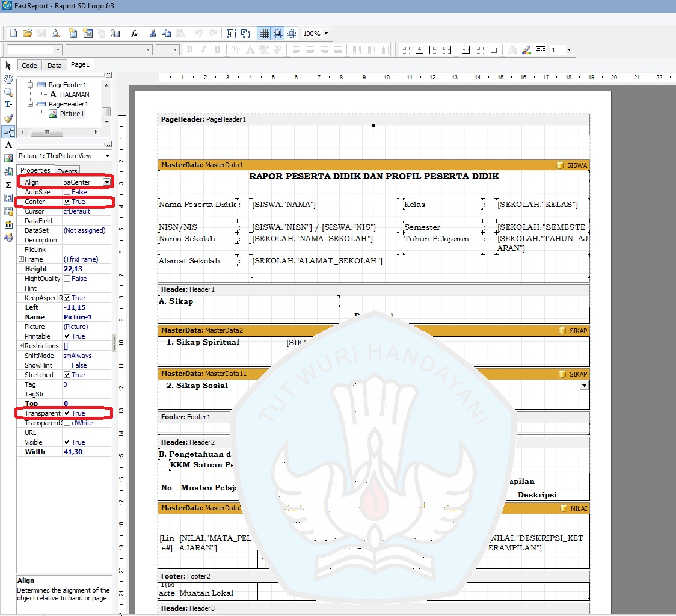Toggle the HightQuality property checkbox
The width and height of the screenshot is (676, 616).
click(67, 279)
